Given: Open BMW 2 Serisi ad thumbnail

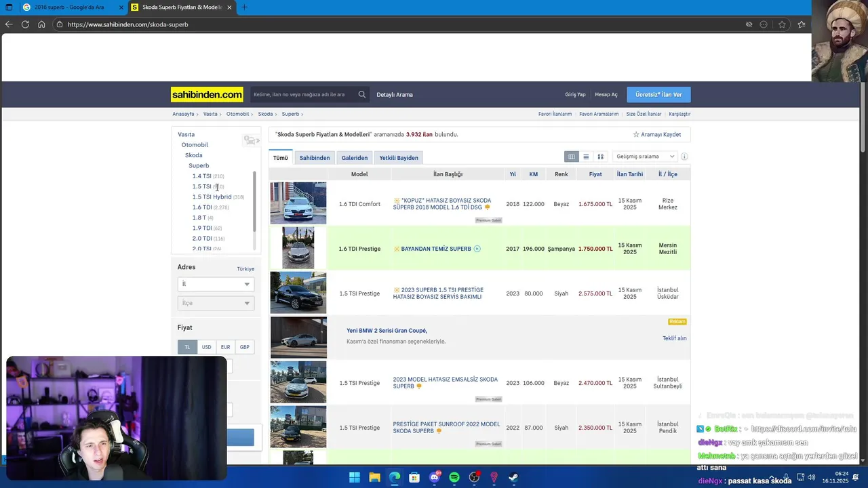Looking at the screenshot, I should [x=298, y=338].
